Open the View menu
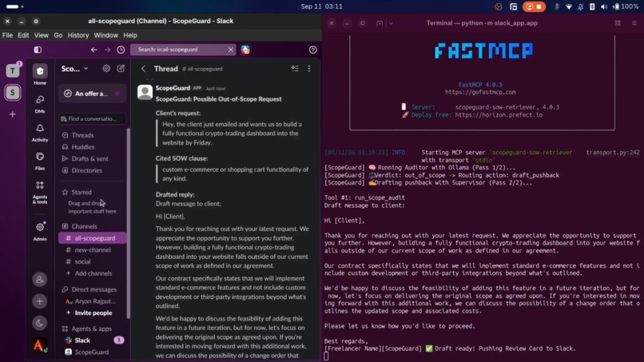This screenshot has width=644, height=362. [41, 35]
